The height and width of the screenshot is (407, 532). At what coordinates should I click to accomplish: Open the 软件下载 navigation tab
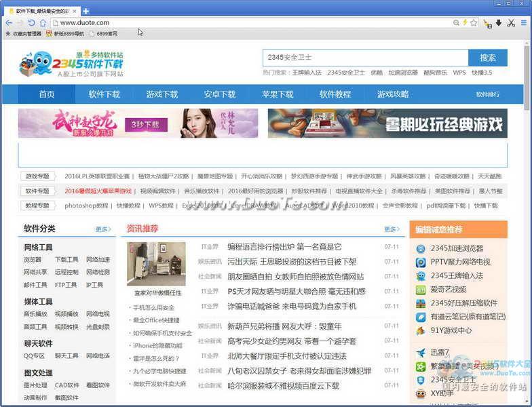coord(104,94)
